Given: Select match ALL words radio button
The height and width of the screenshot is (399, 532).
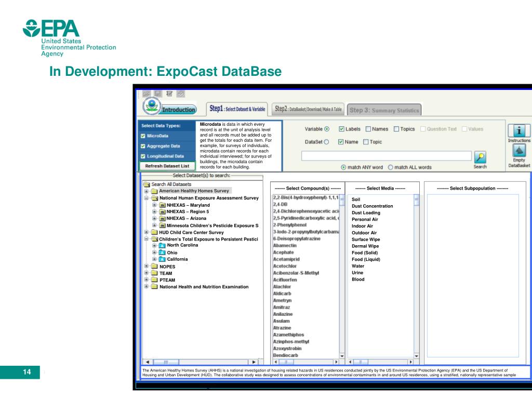Looking at the screenshot, I should tap(391, 167).
